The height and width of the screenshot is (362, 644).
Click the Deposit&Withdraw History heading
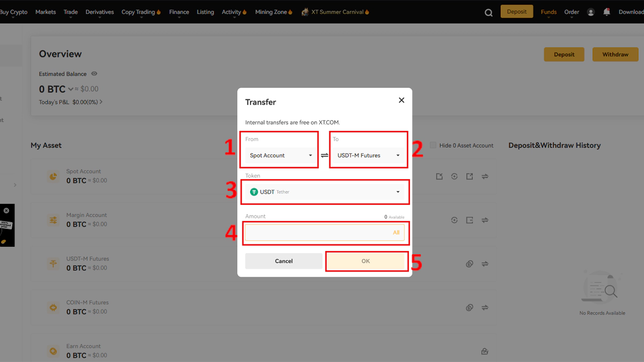pos(554,145)
